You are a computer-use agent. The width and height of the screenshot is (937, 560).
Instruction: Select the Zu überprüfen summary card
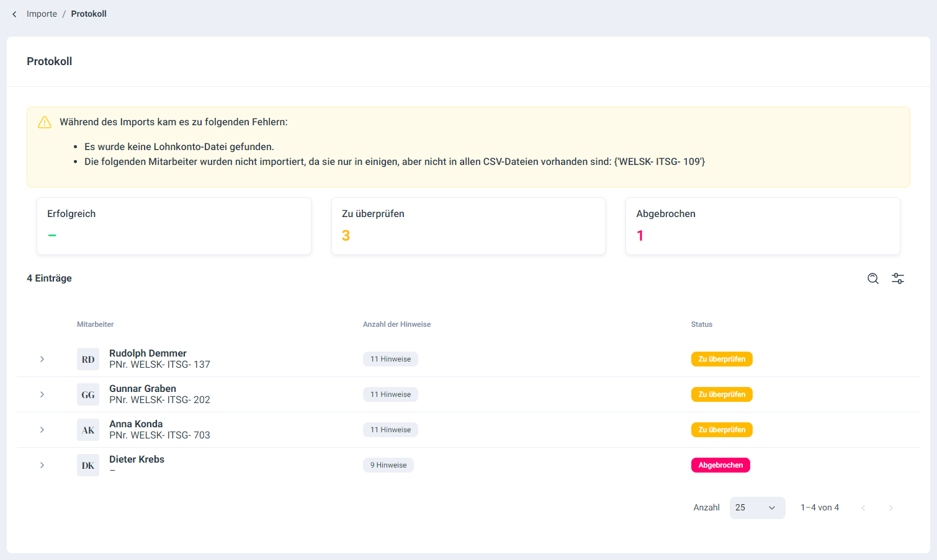tap(468, 226)
